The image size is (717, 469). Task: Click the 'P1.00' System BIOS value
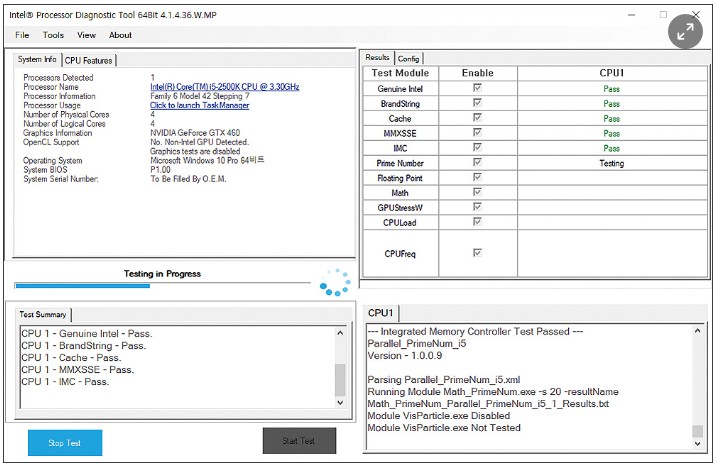pyautogui.click(x=161, y=170)
